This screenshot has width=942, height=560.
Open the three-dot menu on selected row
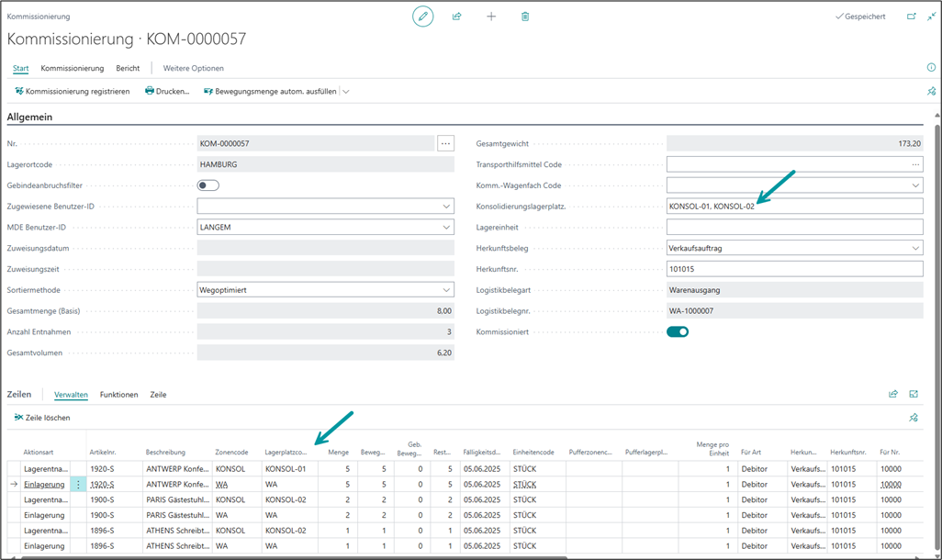tap(78, 484)
